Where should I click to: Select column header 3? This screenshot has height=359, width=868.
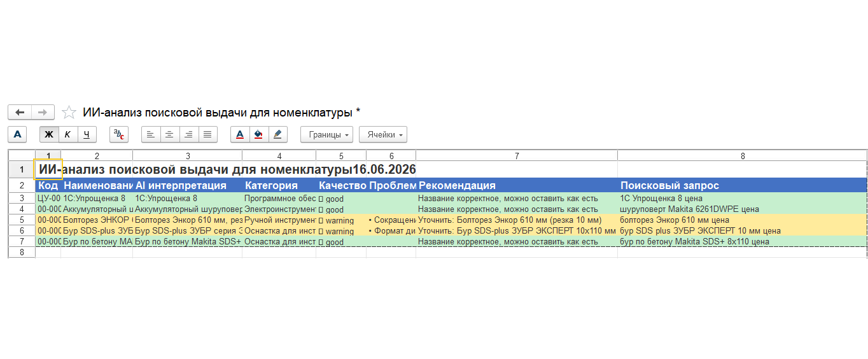pos(188,155)
